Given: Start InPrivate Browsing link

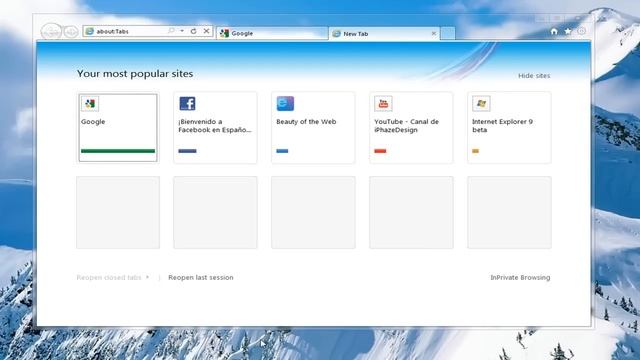Looking at the screenshot, I should [520, 278].
